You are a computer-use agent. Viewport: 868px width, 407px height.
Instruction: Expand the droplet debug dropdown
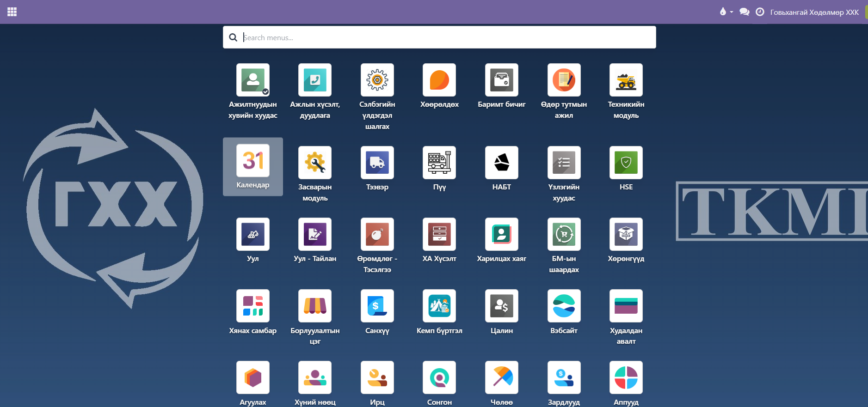[726, 12]
